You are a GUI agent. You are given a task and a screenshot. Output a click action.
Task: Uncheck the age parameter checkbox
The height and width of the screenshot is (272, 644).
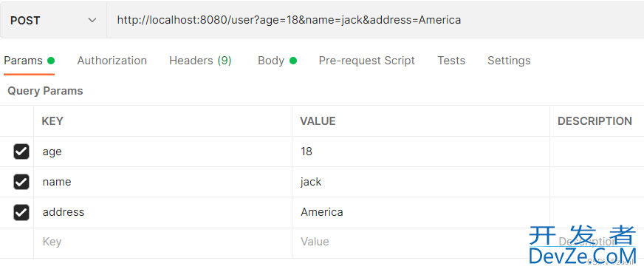21,152
